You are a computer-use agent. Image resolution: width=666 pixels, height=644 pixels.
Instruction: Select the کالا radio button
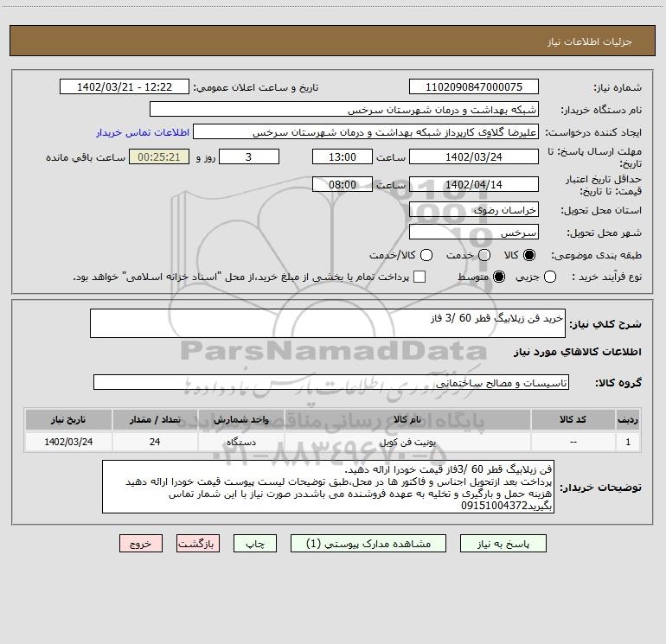coord(529,255)
